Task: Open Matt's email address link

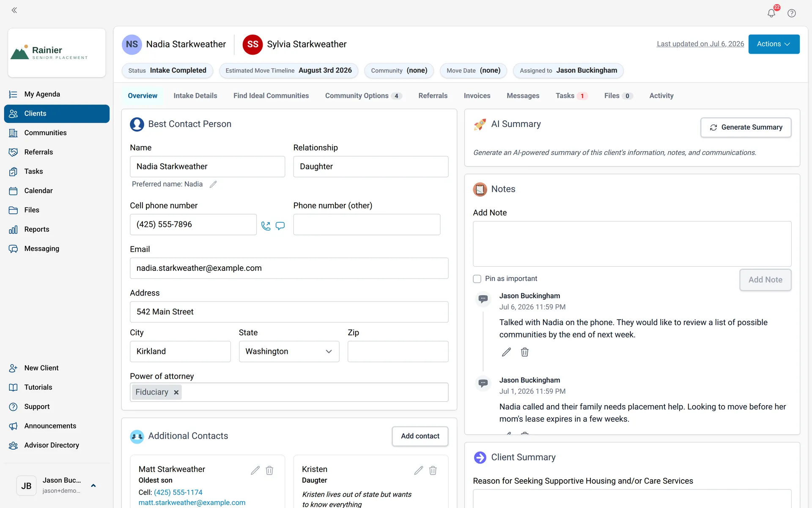Action: click(x=192, y=502)
